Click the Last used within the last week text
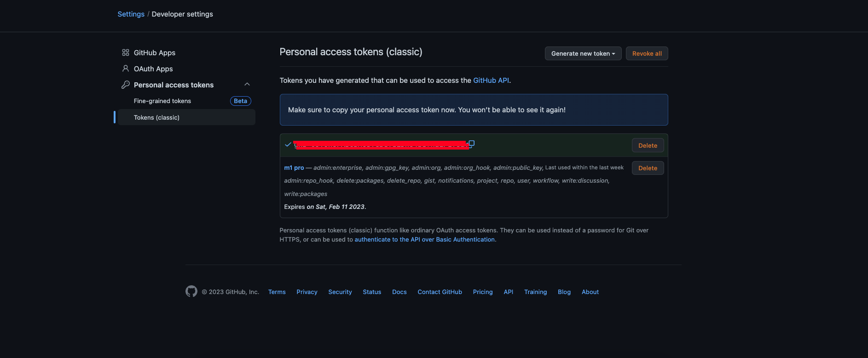 584,167
